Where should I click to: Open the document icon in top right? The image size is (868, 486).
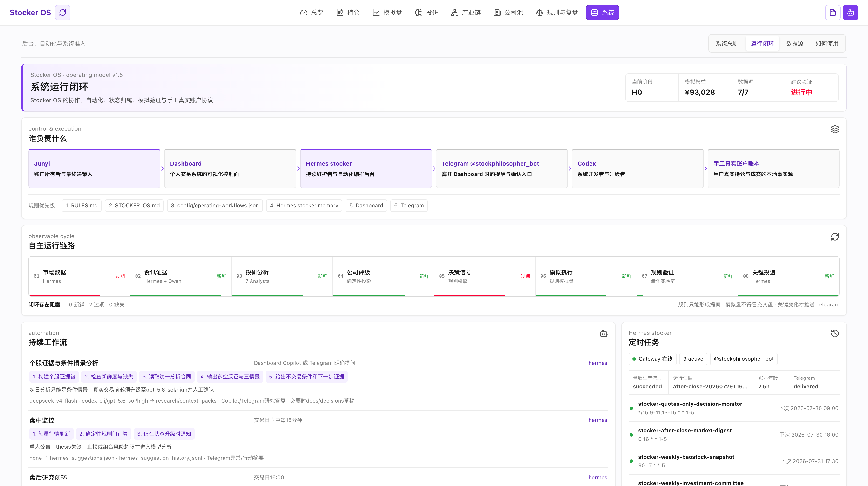(833, 13)
